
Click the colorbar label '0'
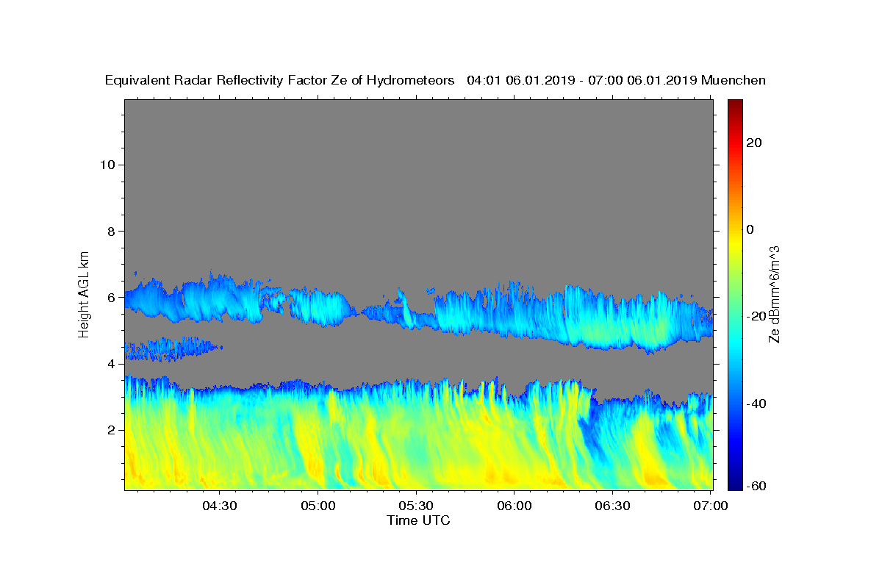click(750, 229)
